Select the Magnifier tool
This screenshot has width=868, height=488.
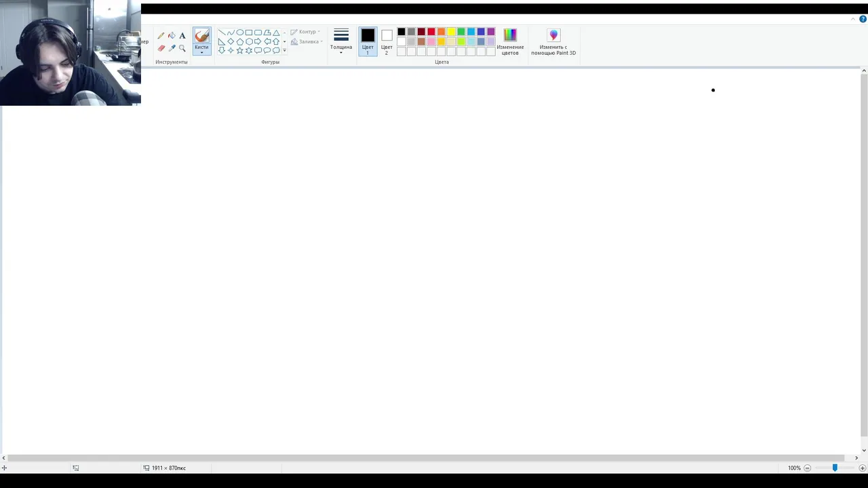(x=182, y=48)
